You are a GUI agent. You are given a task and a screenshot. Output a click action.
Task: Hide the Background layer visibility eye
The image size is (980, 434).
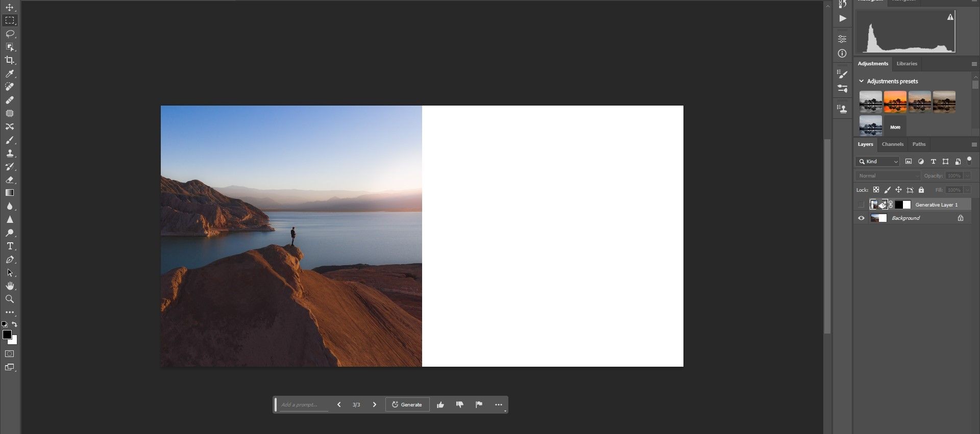point(861,218)
